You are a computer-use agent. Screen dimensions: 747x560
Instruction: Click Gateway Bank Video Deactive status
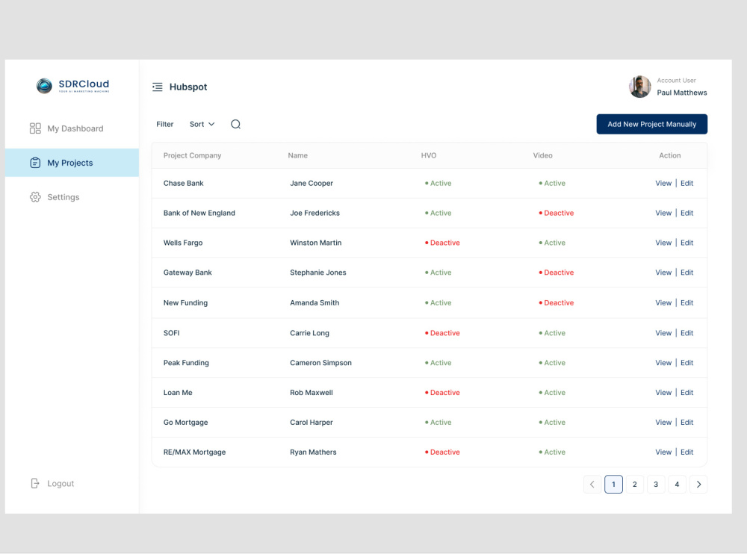556,273
